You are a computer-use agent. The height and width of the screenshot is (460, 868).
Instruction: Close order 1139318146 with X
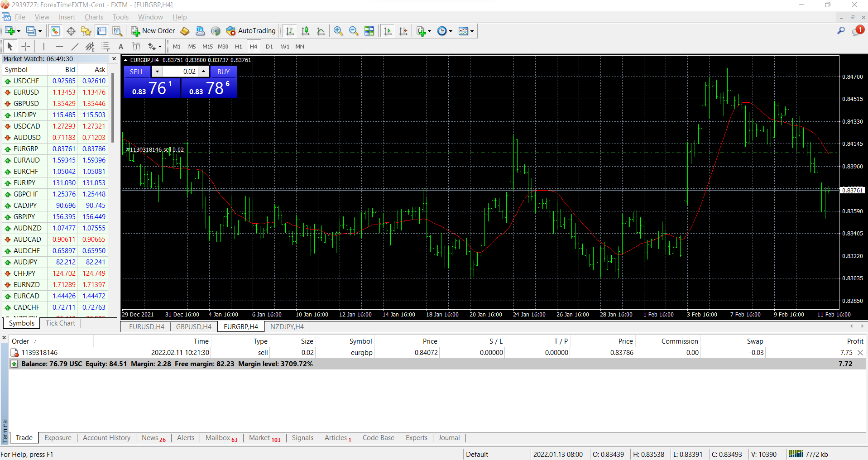pos(860,353)
